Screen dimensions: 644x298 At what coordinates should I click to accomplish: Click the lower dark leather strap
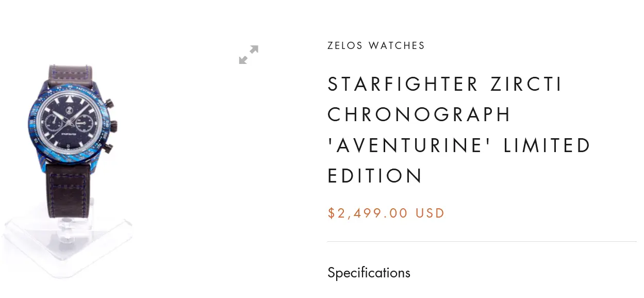point(71,190)
